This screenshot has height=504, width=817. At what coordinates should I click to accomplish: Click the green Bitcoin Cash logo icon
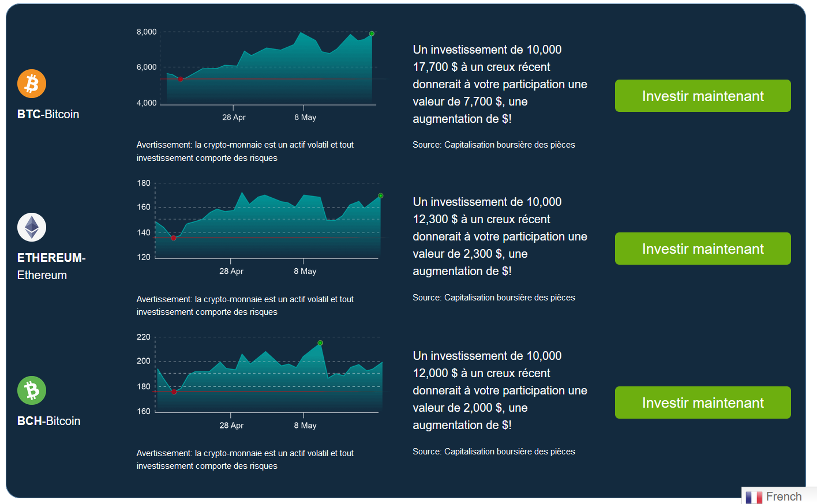(x=32, y=390)
